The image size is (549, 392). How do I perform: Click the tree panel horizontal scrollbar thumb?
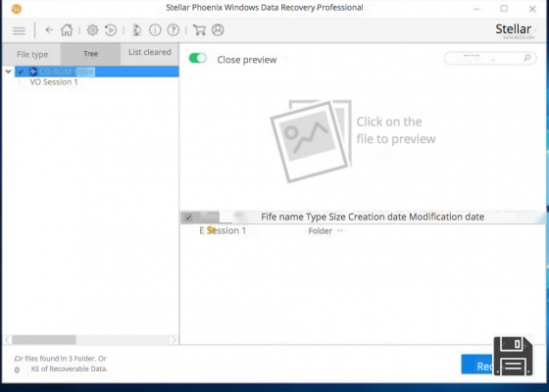(x=44, y=339)
